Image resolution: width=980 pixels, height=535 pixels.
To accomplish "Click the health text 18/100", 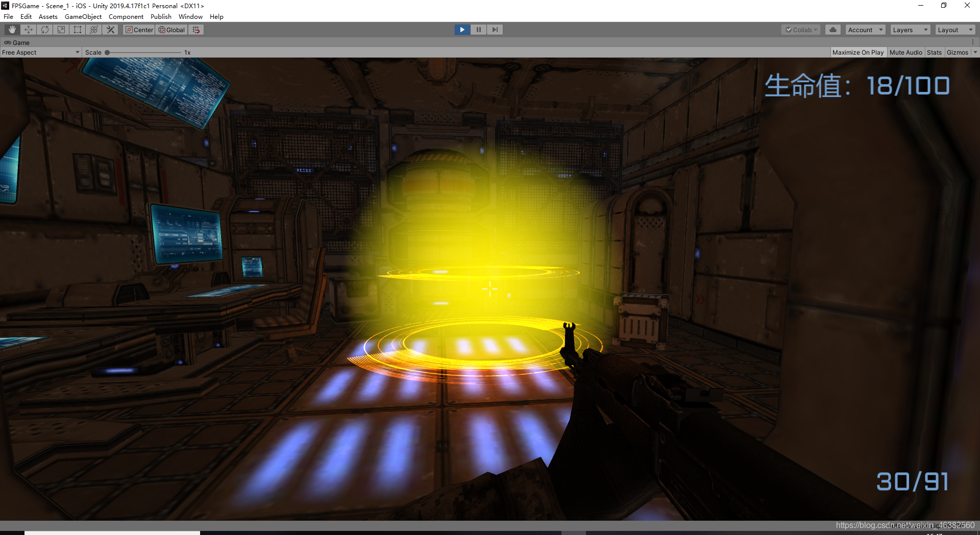I will (x=909, y=86).
